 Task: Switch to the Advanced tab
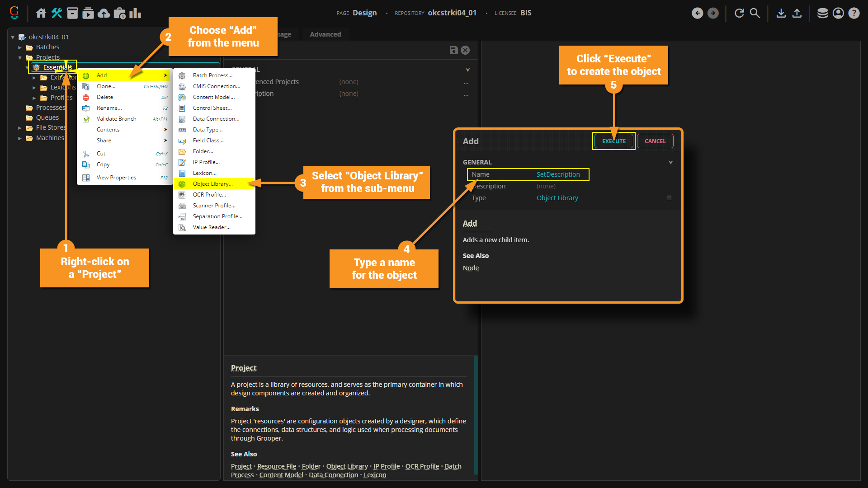click(x=325, y=34)
